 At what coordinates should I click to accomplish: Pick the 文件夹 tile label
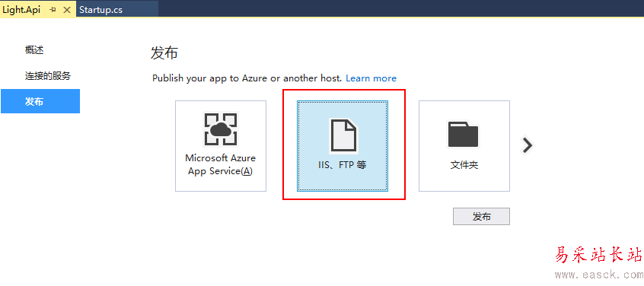tap(464, 165)
